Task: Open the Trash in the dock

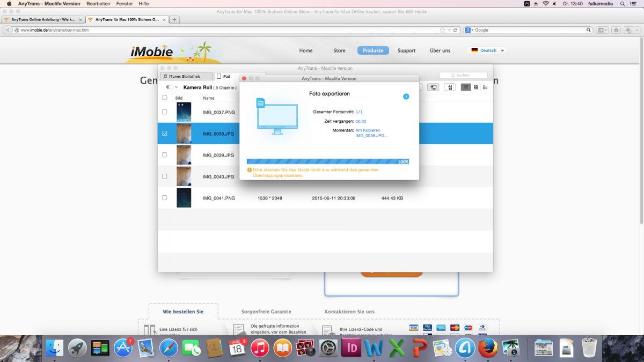Action: (589, 349)
